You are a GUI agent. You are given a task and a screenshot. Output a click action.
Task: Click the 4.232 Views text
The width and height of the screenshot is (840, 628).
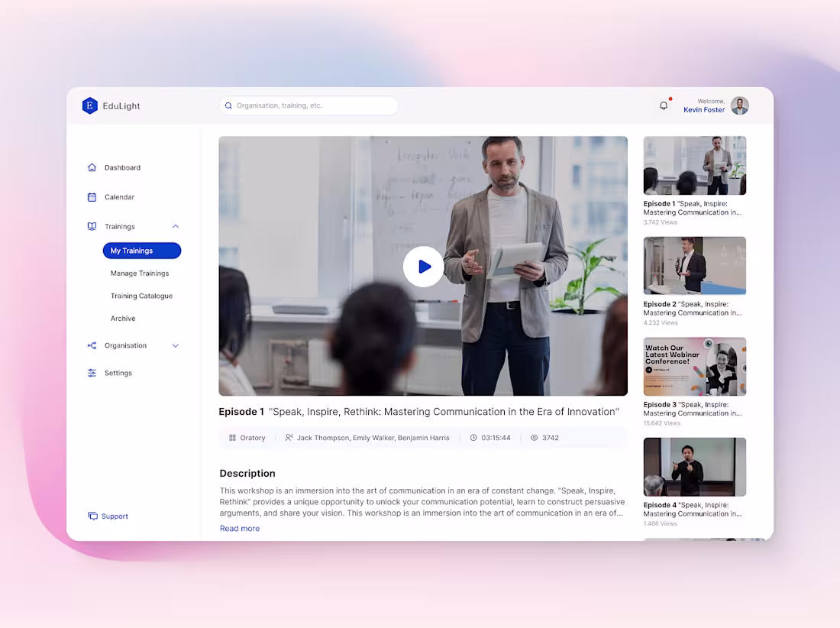tap(661, 322)
